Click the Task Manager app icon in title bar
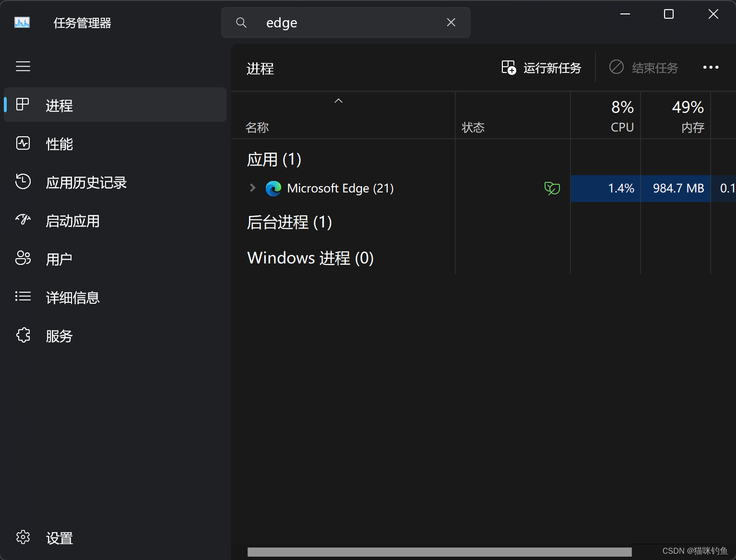The height and width of the screenshot is (560, 736). point(22,23)
